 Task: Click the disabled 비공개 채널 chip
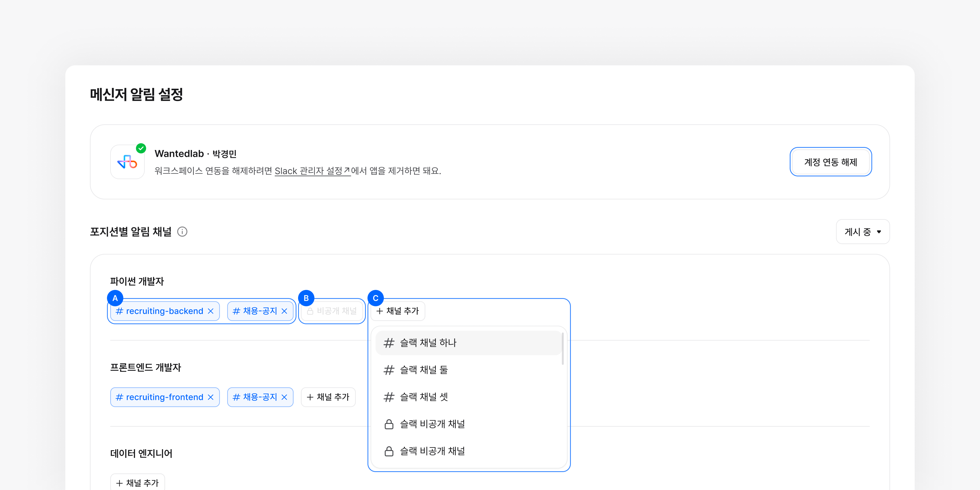(x=332, y=311)
